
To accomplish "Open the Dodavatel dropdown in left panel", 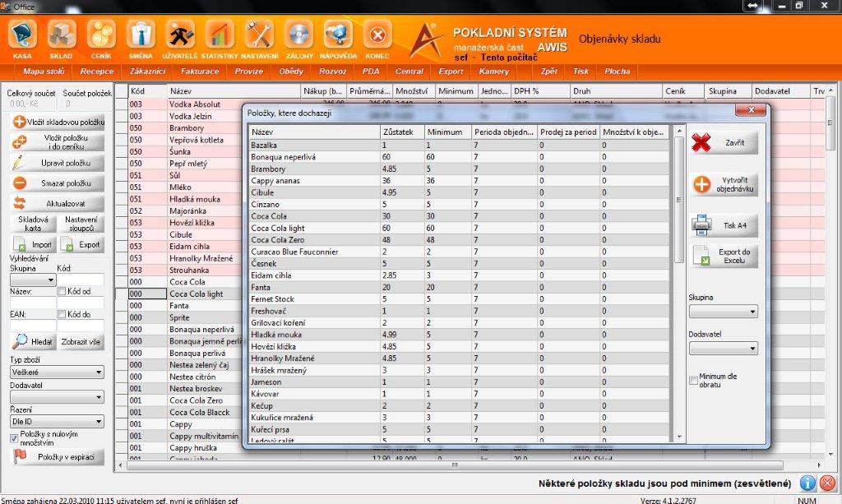I will coord(57,397).
